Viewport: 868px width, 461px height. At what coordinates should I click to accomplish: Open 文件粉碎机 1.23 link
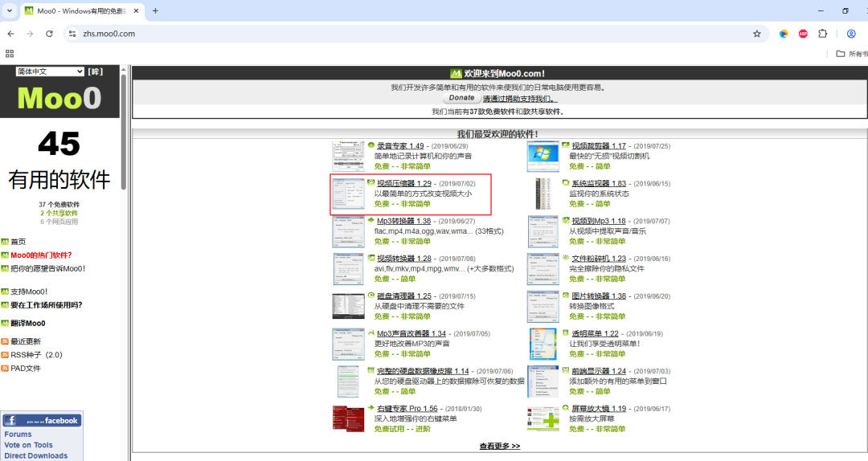tap(599, 259)
